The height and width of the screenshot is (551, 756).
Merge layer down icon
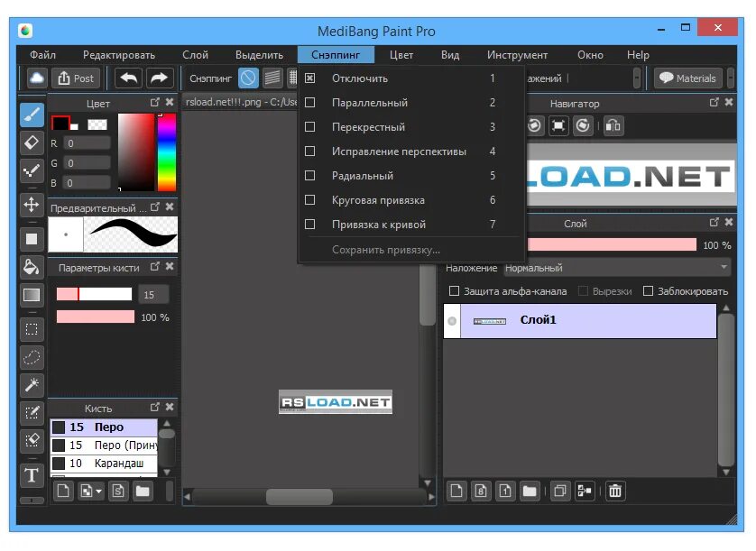tap(585, 491)
